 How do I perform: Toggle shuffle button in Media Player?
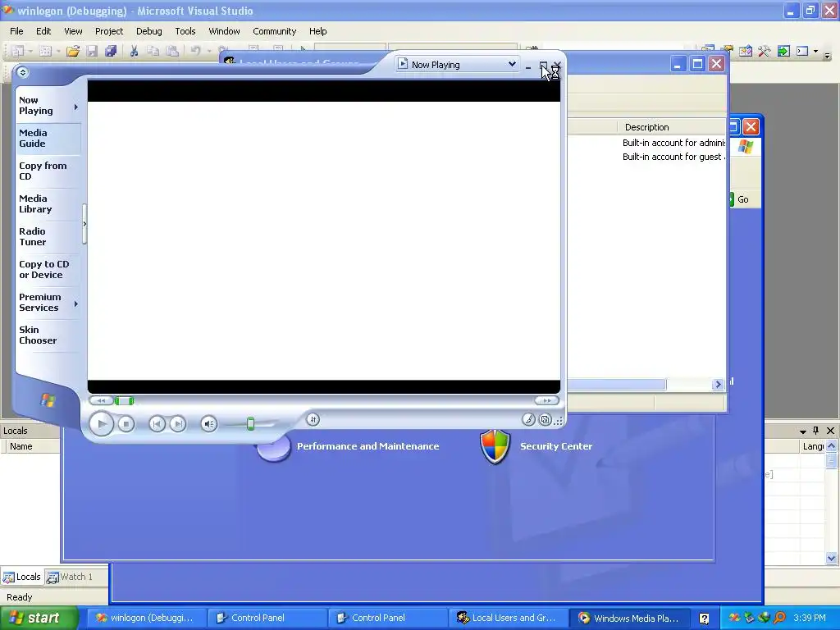tap(313, 419)
